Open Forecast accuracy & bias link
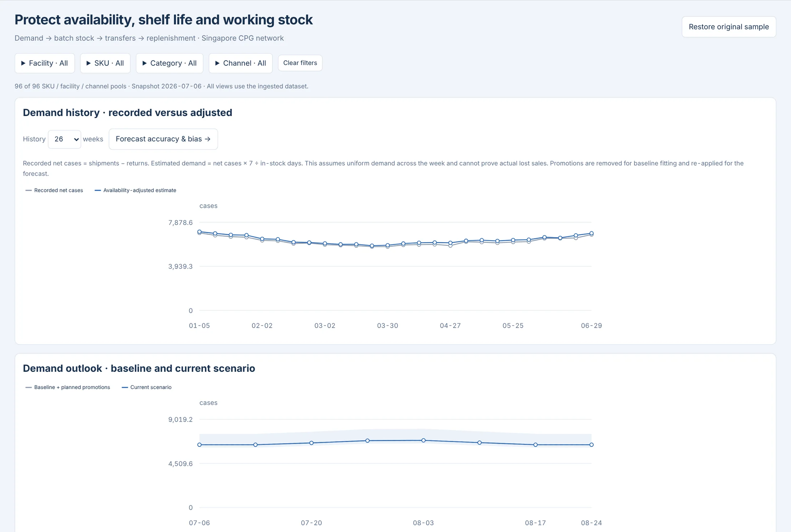 [x=163, y=139]
